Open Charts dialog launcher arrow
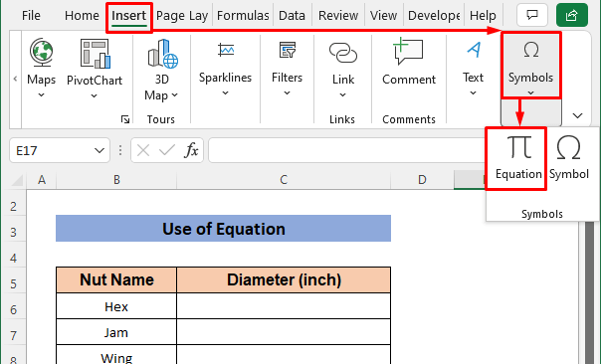Viewport: 601px width, 364px height. pyautogui.click(x=125, y=119)
